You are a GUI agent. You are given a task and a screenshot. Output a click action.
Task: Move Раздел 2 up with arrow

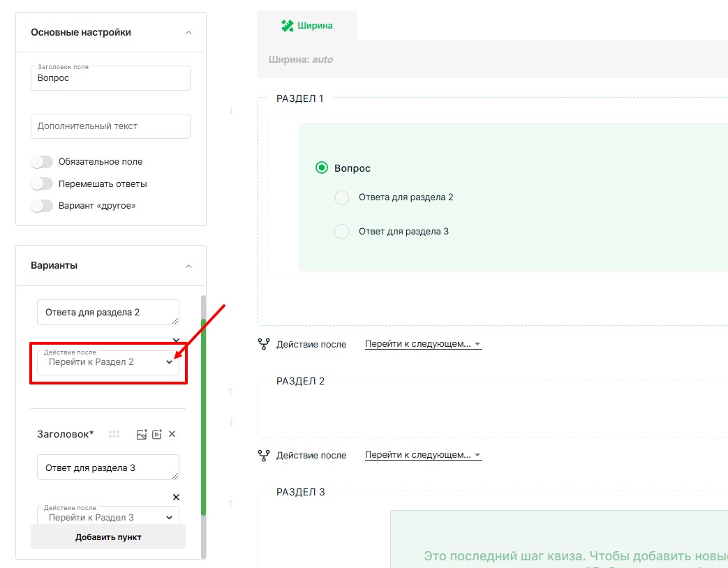(x=232, y=393)
